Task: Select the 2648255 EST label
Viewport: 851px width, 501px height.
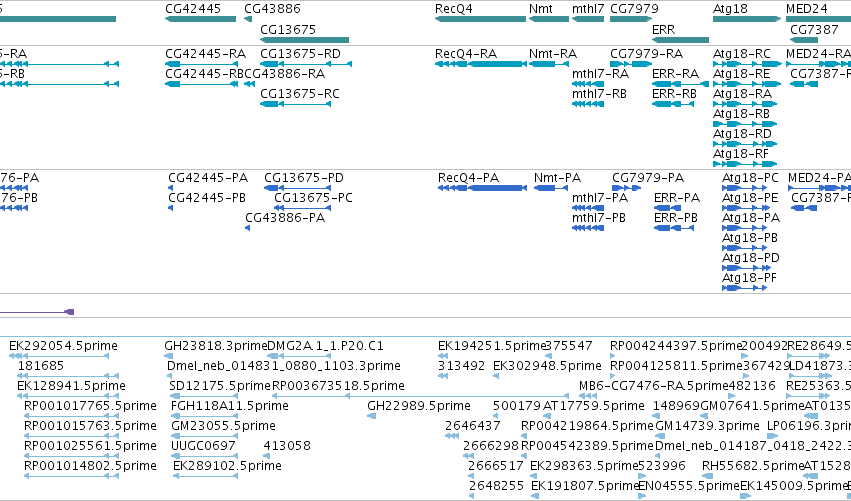Action: pyautogui.click(x=496, y=486)
